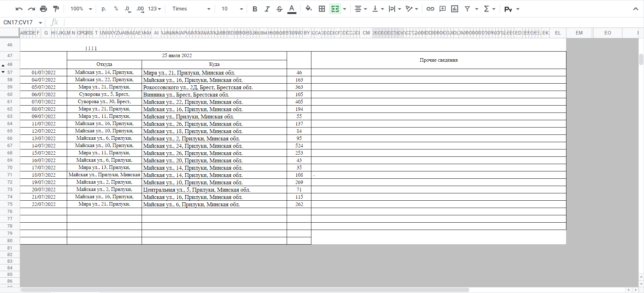644x293 pixels.
Task: Open the functions sigma menu
Action: (x=489, y=9)
